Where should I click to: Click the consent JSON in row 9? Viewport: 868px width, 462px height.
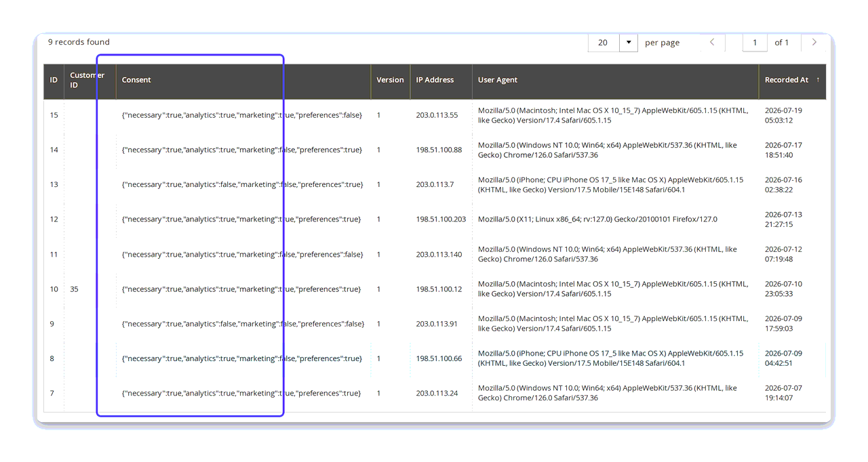click(x=243, y=324)
